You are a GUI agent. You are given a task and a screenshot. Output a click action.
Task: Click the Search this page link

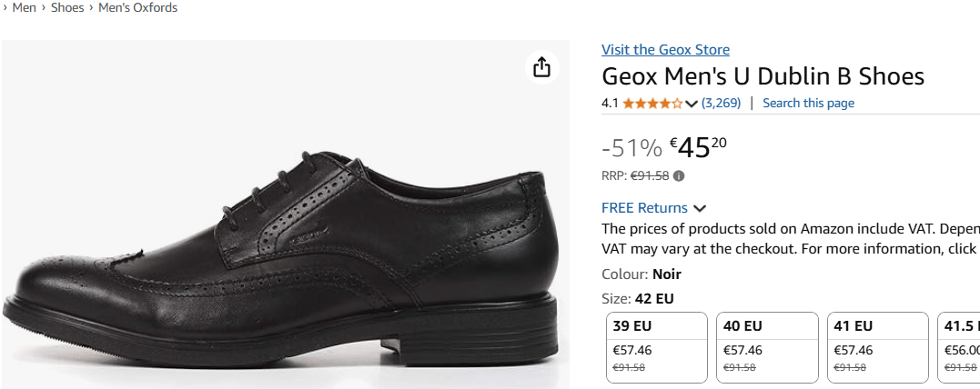click(808, 104)
